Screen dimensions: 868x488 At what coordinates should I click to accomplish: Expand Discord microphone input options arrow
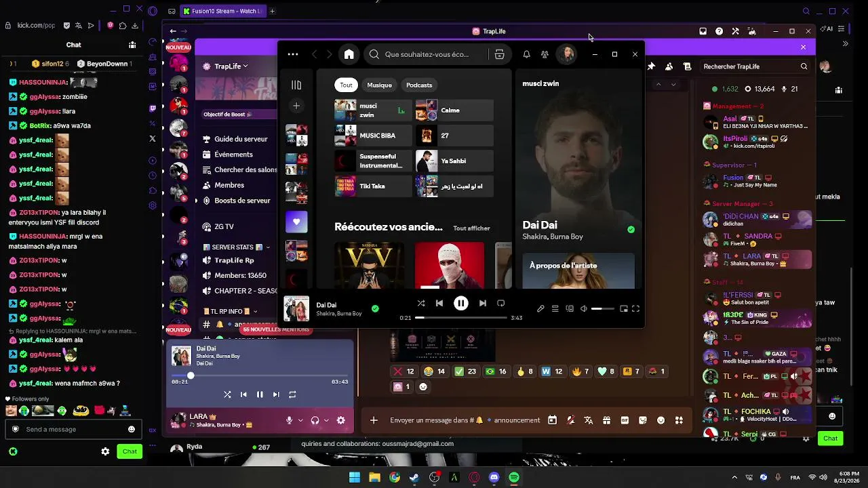tap(300, 420)
